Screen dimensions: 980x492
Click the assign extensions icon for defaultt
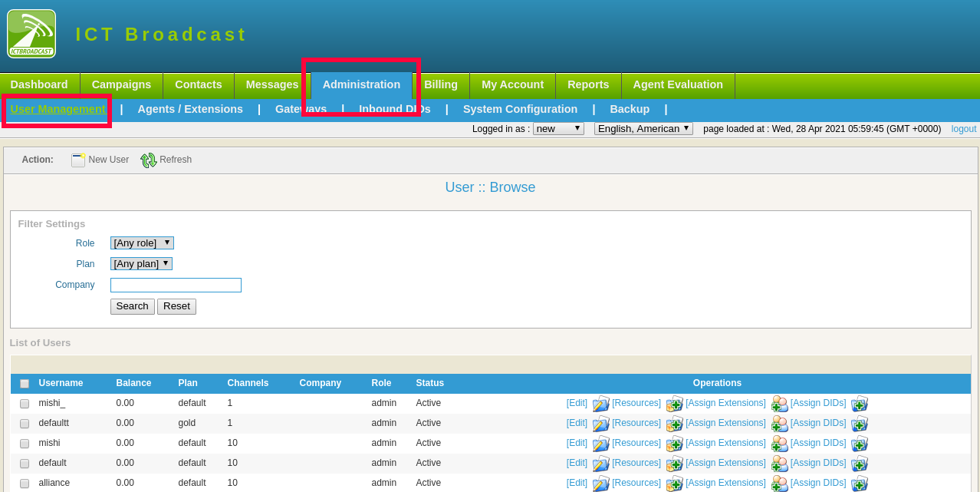point(780,424)
